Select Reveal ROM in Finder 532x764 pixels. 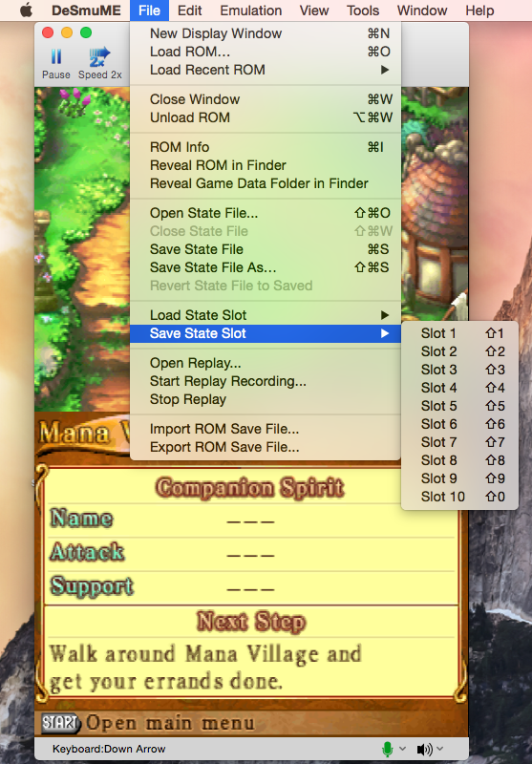(266, 165)
